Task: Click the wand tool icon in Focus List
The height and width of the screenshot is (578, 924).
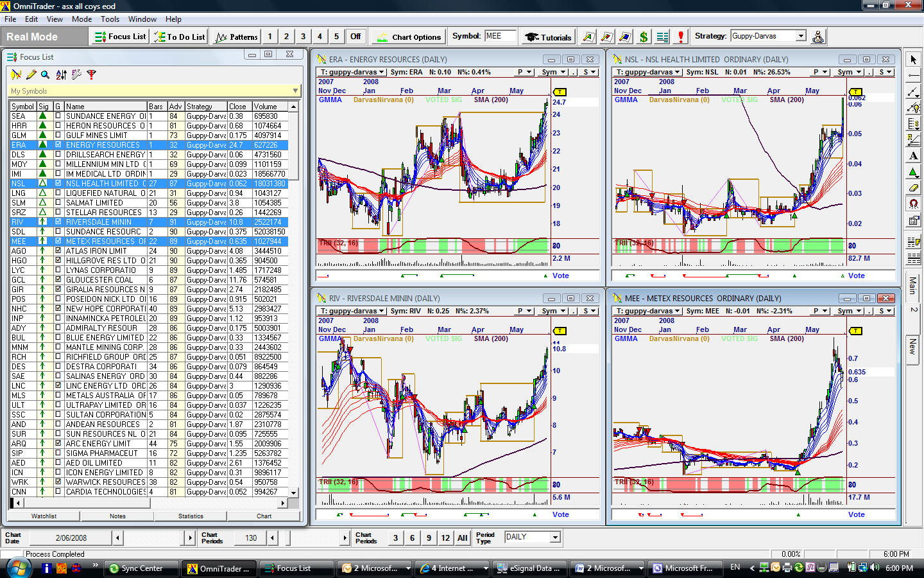Action: 76,75
